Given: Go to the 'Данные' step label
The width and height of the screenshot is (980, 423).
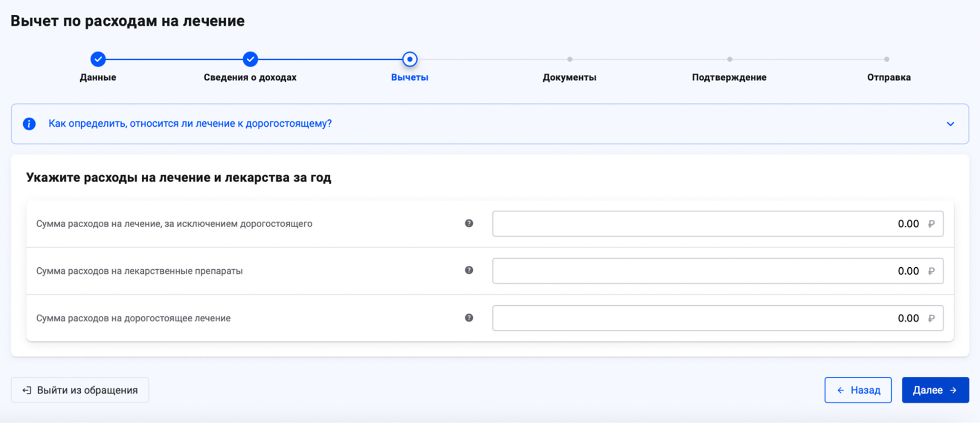Looking at the screenshot, I should [98, 77].
